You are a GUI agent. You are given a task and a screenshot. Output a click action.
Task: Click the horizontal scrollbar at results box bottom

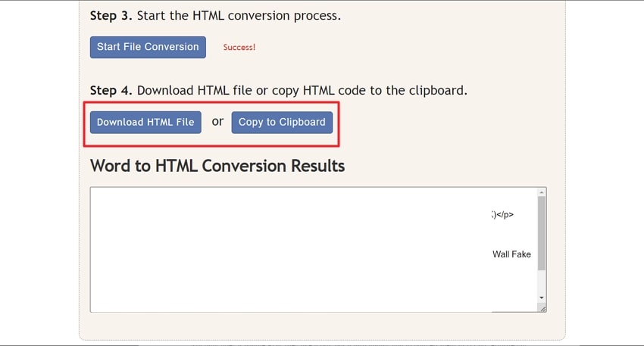[x=515, y=310]
